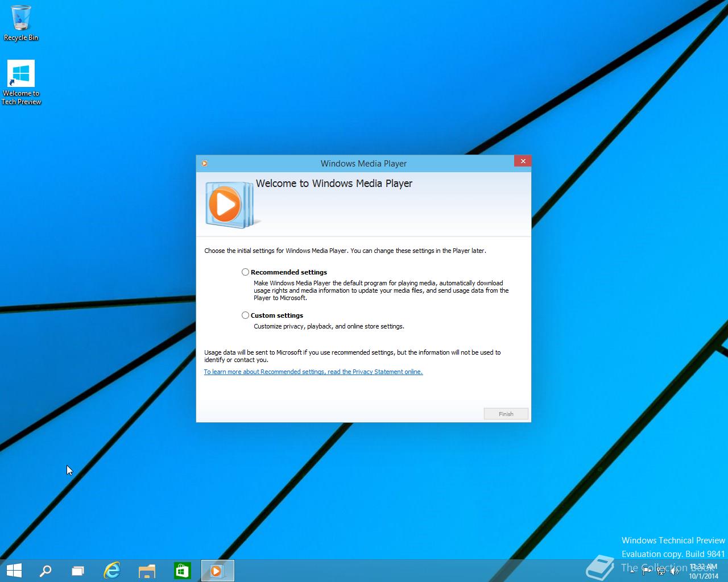Click the Media Player title bar icon

(x=204, y=164)
